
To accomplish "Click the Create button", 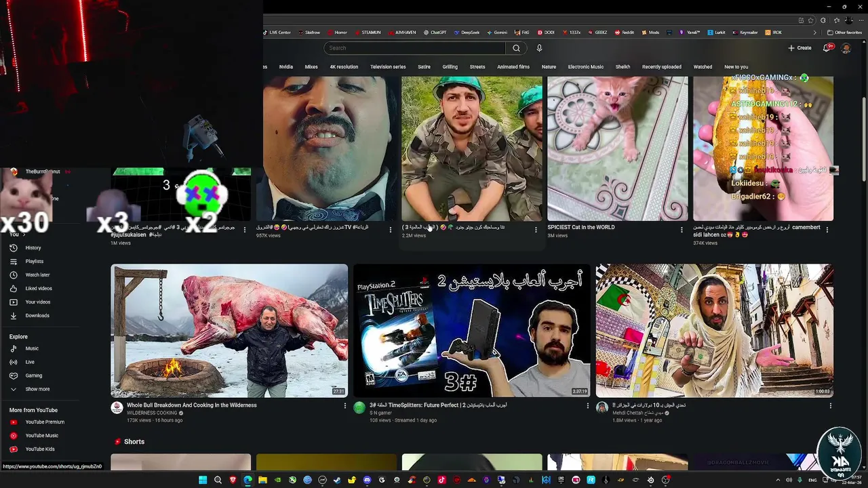I will (800, 48).
